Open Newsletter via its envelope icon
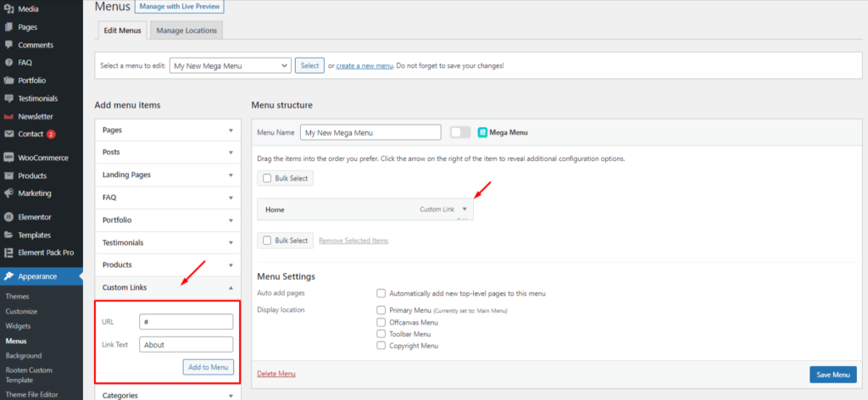The image size is (868, 400). click(x=8, y=116)
